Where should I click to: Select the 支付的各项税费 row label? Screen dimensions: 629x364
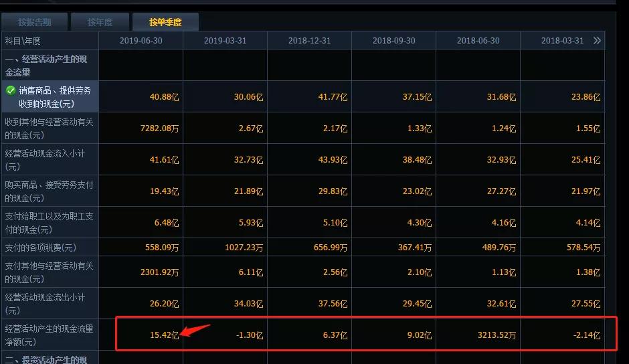click(x=40, y=248)
